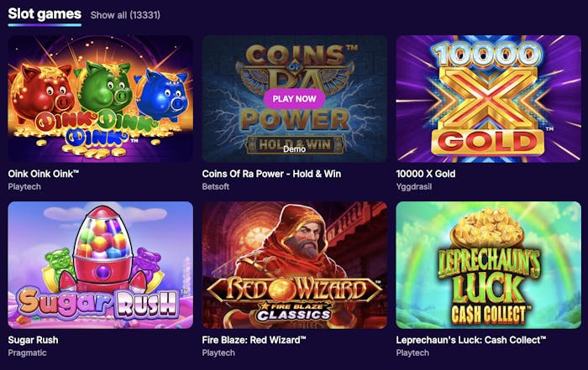Select the Pragmatic provider label
588x370 pixels.
[x=28, y=352]
